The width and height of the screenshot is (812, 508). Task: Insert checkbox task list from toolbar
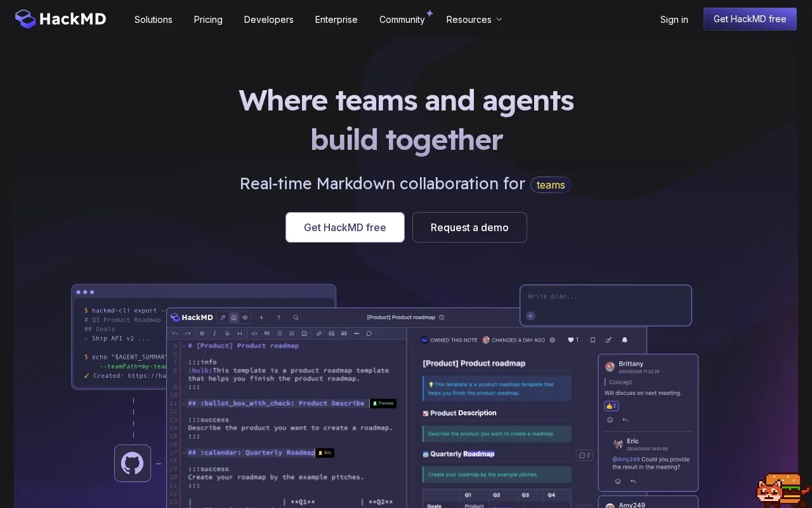coord(304,333)
